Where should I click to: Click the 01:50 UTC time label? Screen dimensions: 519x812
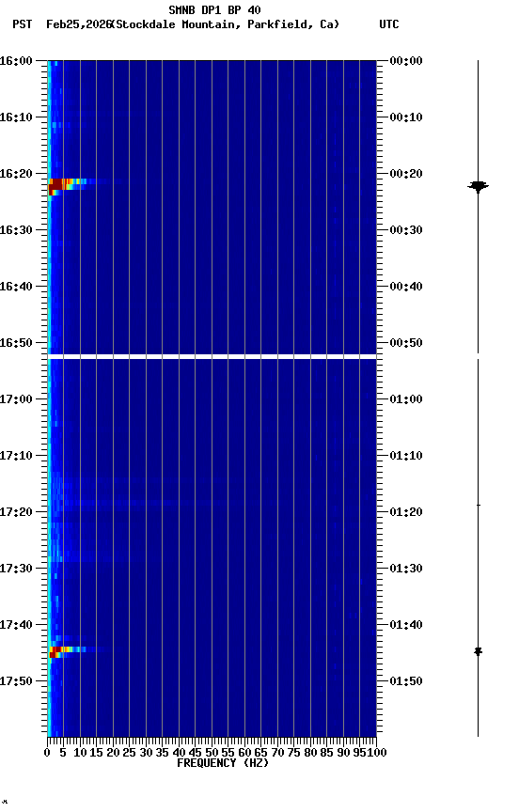click(x=406, y=681)
